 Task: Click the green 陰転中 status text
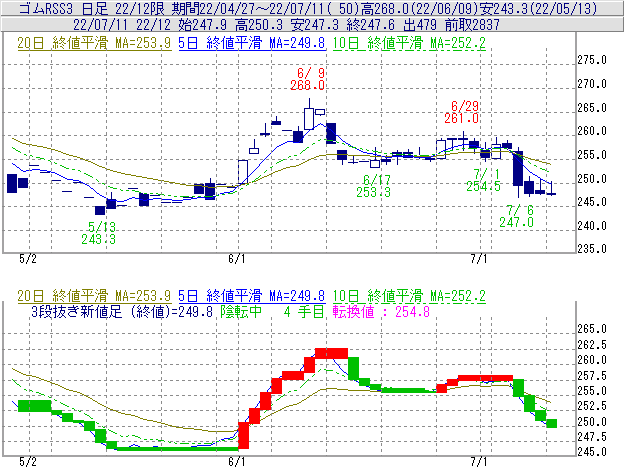pos(241,311)
